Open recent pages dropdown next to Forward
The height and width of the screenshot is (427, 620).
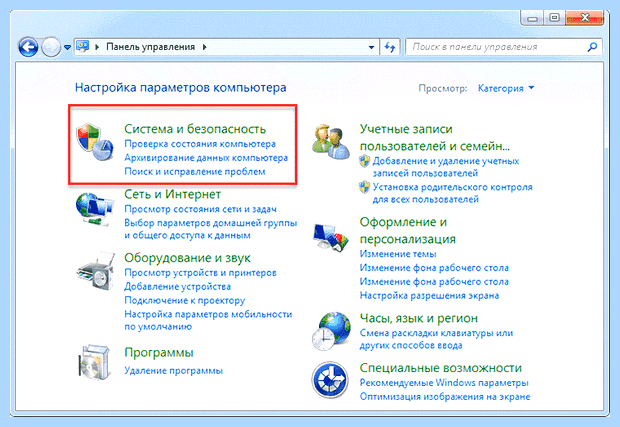point(67,47)
